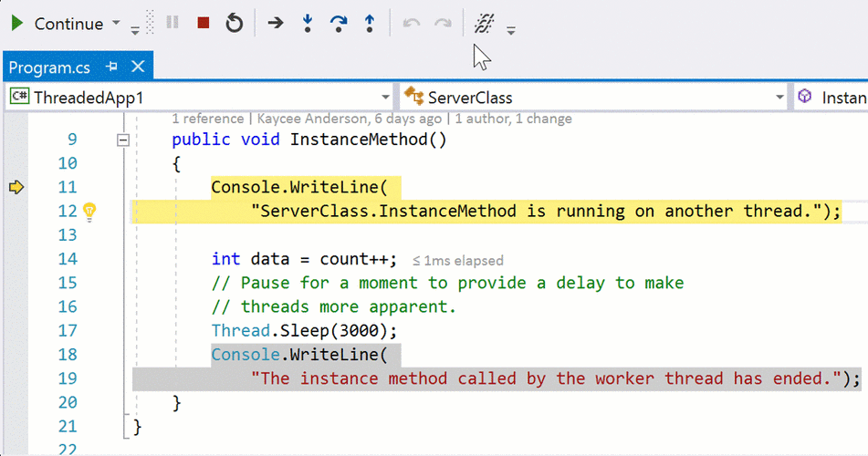868x456 pixels.
Task: Select the Program.cs document tab
Action: [x=52, y=67]
